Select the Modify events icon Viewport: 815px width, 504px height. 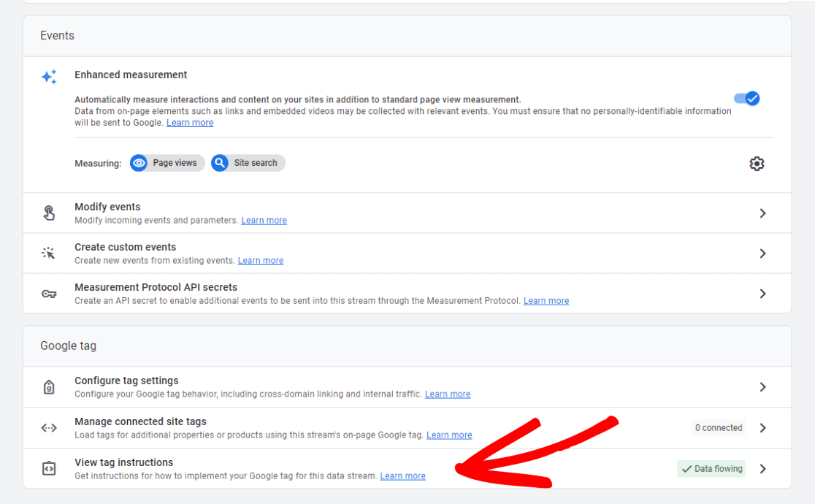coord(48,213)
